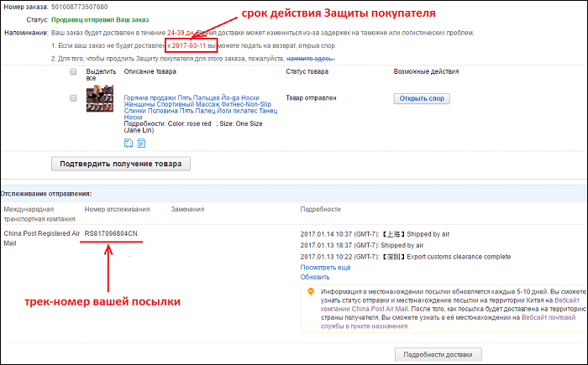Click 'Подтвердить получение товара' button
This screenshot has height=365, width=588.
click(x=121, y=164)
